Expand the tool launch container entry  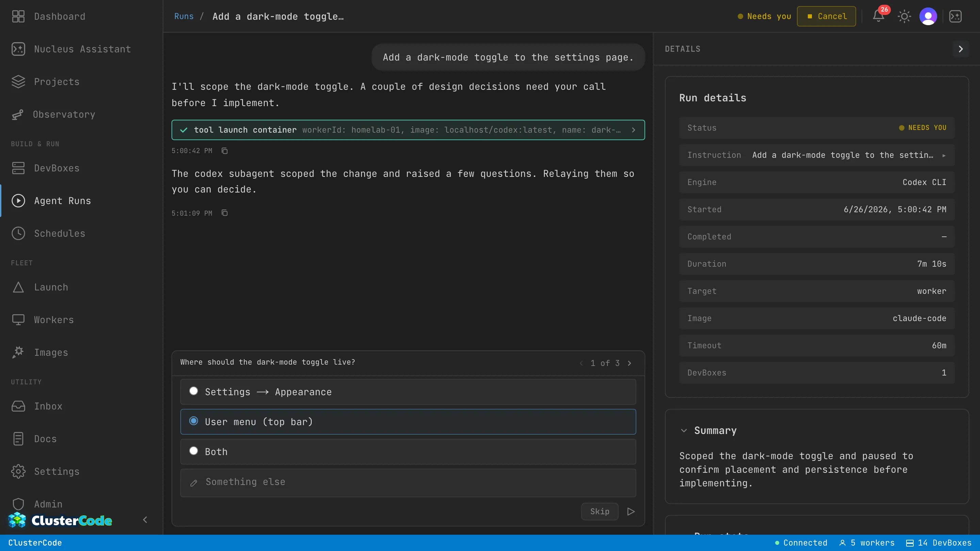click(x=408, y=130)
